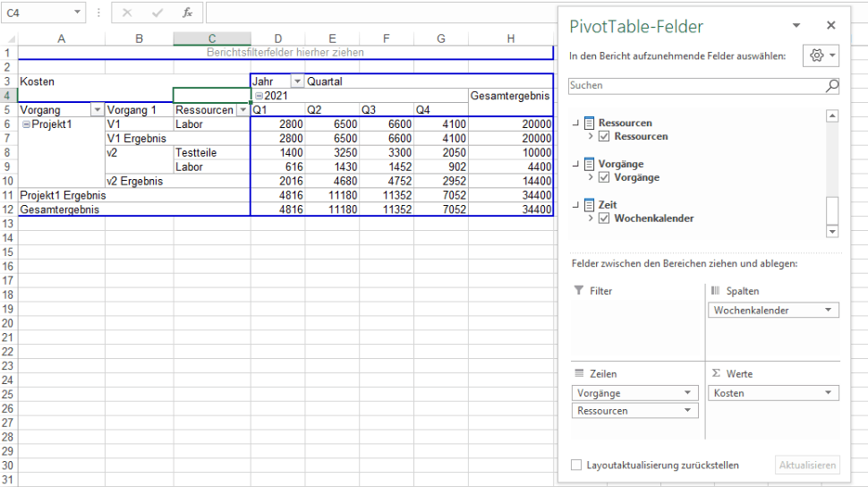Open the Name Box dropdown
Image resolution: width=868 pixels, height=487 pixels.
77,13
